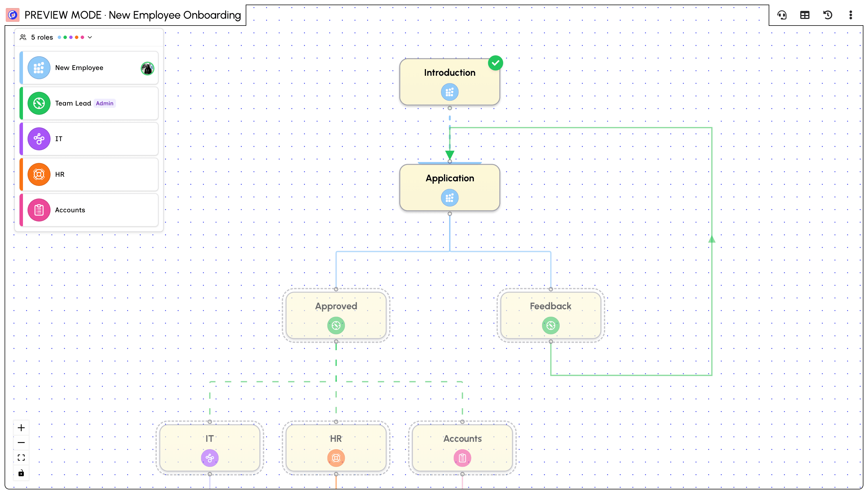Collapse the 5 roles chevron

coord(90,37)
